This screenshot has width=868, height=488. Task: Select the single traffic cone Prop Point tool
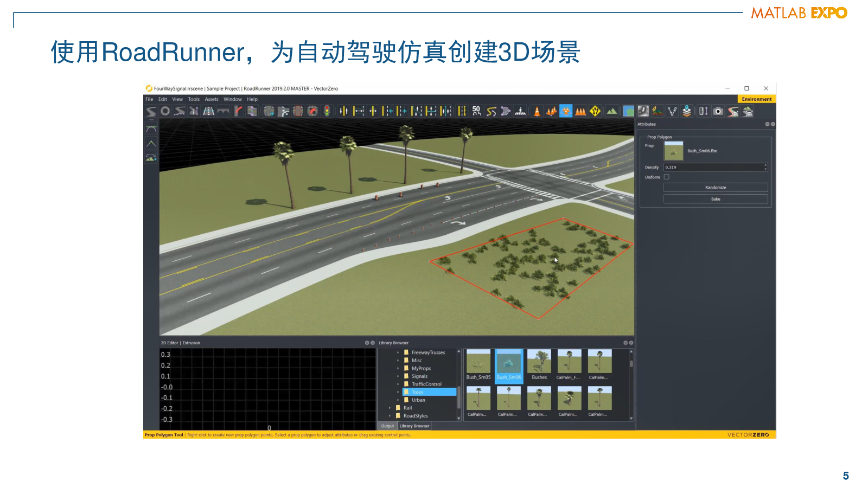537,111
